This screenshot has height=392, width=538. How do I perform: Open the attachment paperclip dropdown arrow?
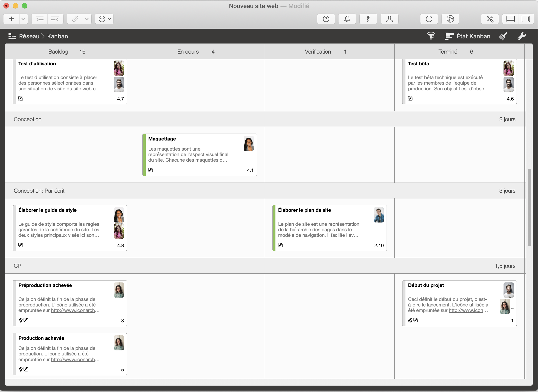(87, 19)
